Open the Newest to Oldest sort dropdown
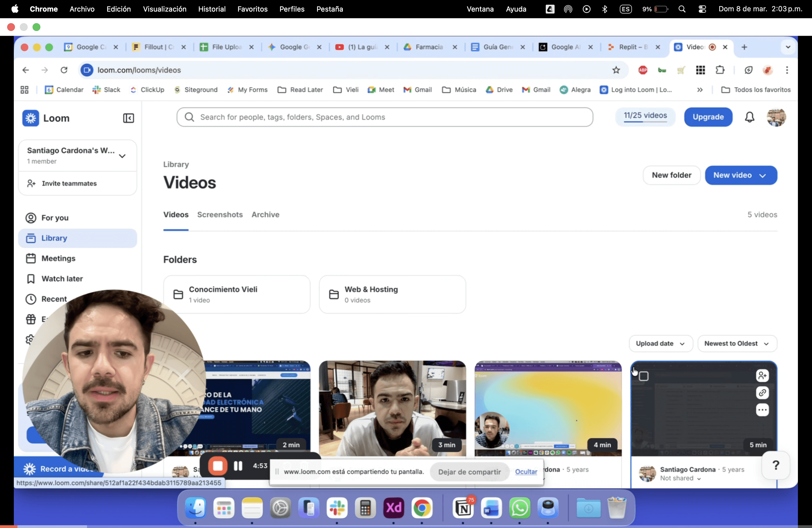The height and width of the screenshot is (528, 812). tap(737, 344)
